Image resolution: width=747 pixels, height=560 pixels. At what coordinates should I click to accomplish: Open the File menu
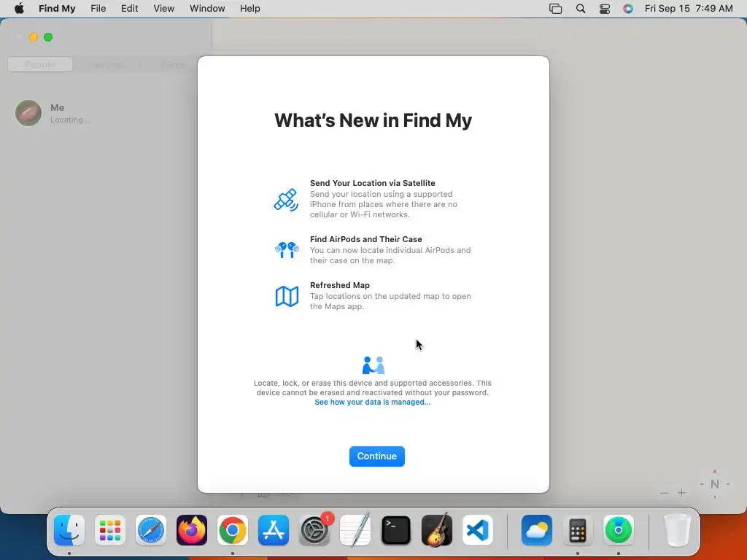98,9
